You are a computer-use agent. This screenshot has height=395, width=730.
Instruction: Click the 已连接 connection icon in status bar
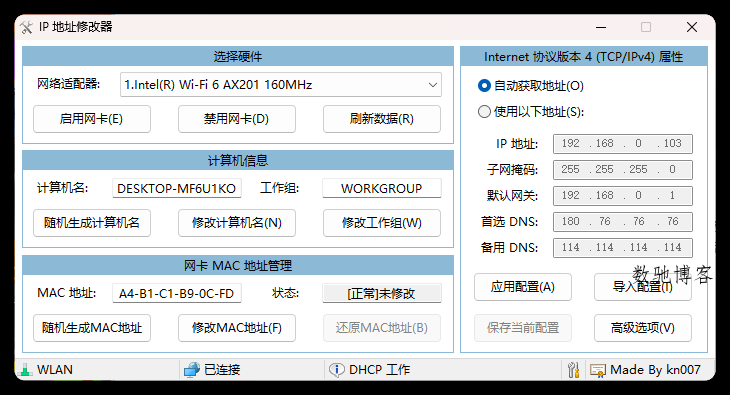pyautogui.click(x=191, y=370)
